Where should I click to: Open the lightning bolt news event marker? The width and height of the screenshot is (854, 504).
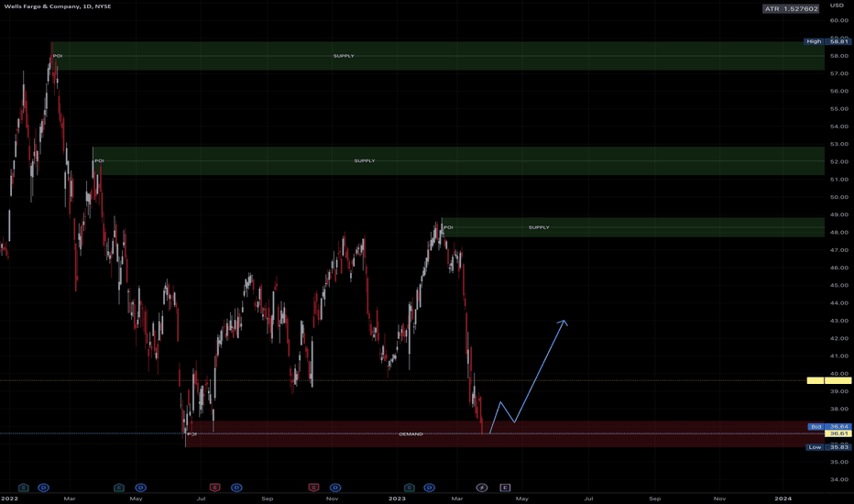click(x=482, y=488)
